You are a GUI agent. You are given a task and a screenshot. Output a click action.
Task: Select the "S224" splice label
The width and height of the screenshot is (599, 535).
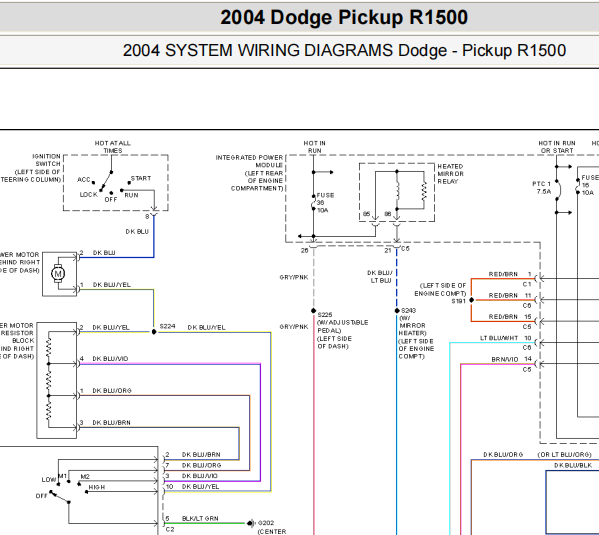(167, 326)
